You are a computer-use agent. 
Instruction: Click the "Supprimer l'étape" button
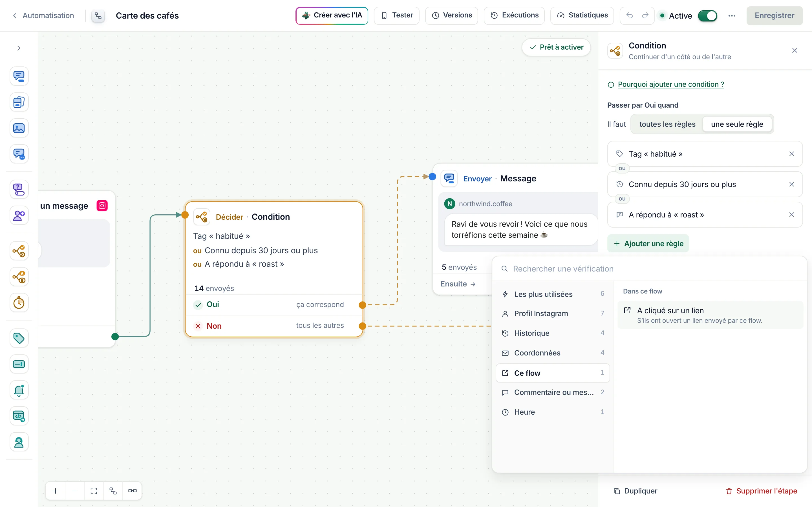762,491
